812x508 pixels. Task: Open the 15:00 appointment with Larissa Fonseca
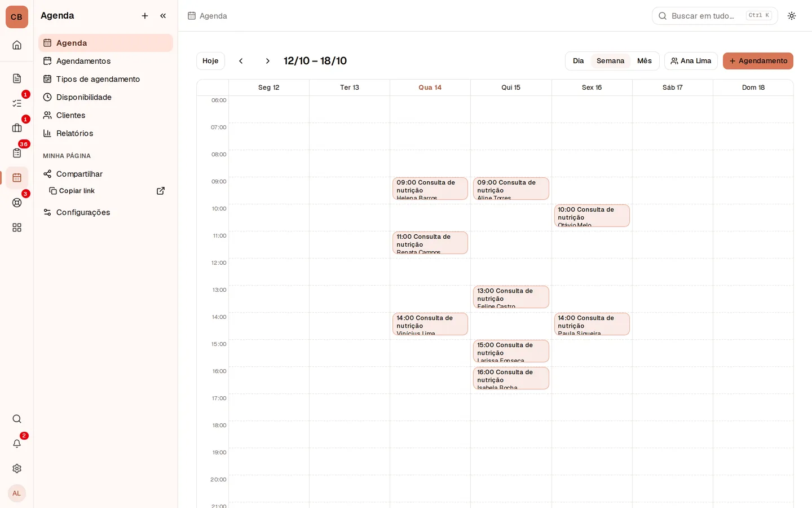click(x=511, y=351)
